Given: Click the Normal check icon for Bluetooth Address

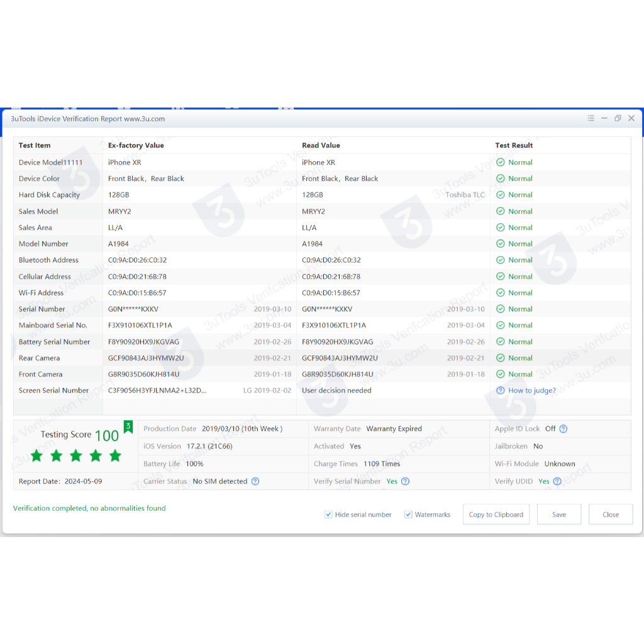Looking at the screenshot, I should [500, 260].
